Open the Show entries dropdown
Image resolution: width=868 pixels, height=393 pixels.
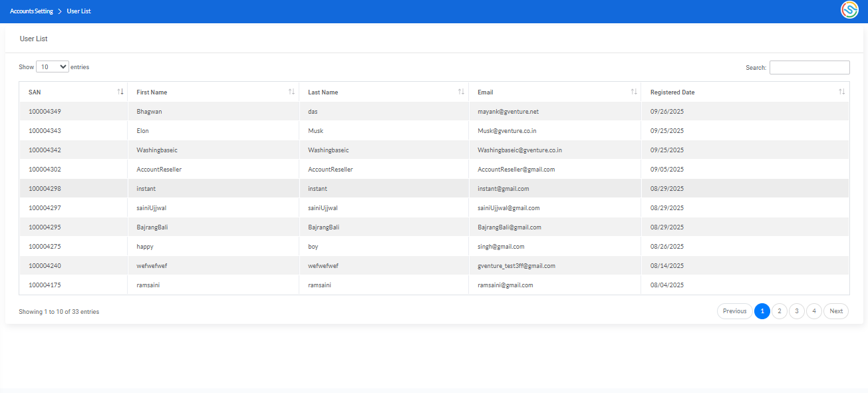(x=53, y=67)
